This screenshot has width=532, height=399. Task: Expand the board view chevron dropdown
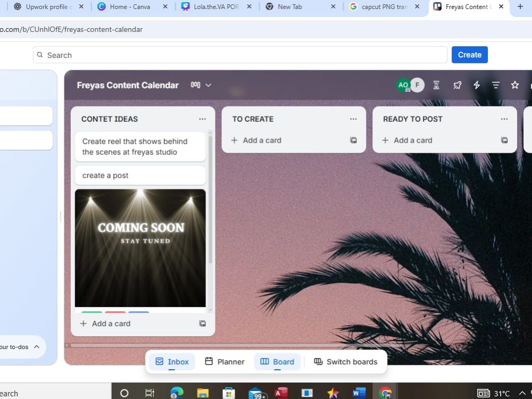(209, 85)
